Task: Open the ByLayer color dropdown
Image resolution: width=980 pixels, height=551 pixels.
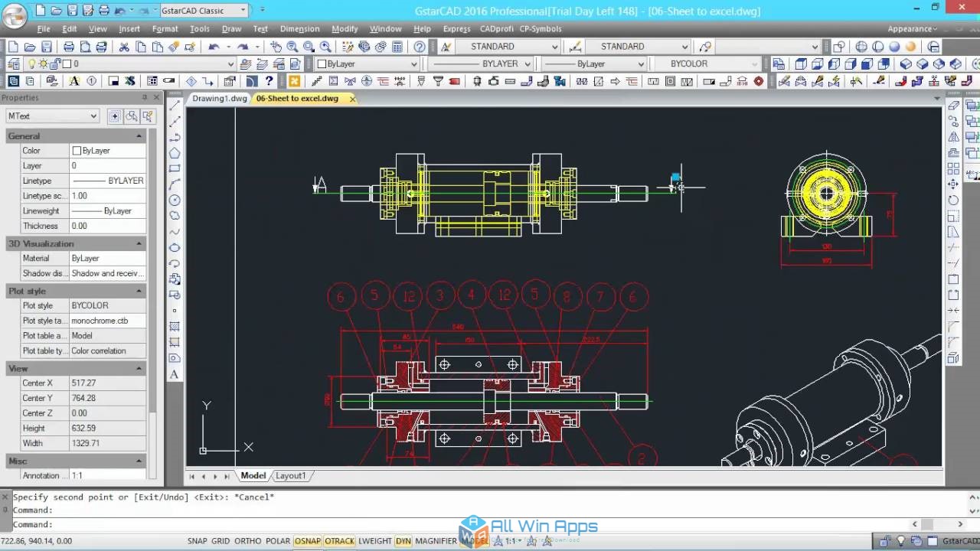Action: pos(367,64)
